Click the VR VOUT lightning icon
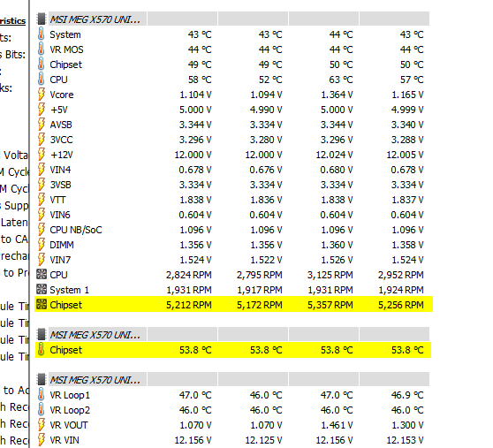The height and width of the screenshot is (448, 493). coord(42,425)
